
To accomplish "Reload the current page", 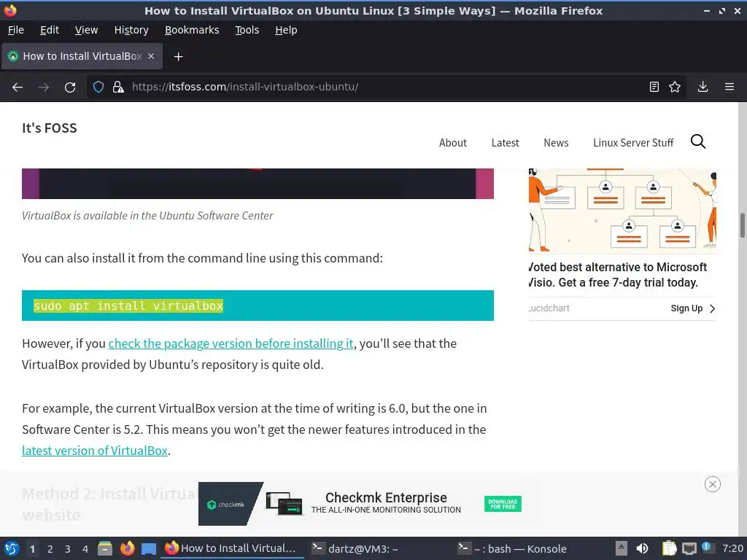I will (70, 87).
